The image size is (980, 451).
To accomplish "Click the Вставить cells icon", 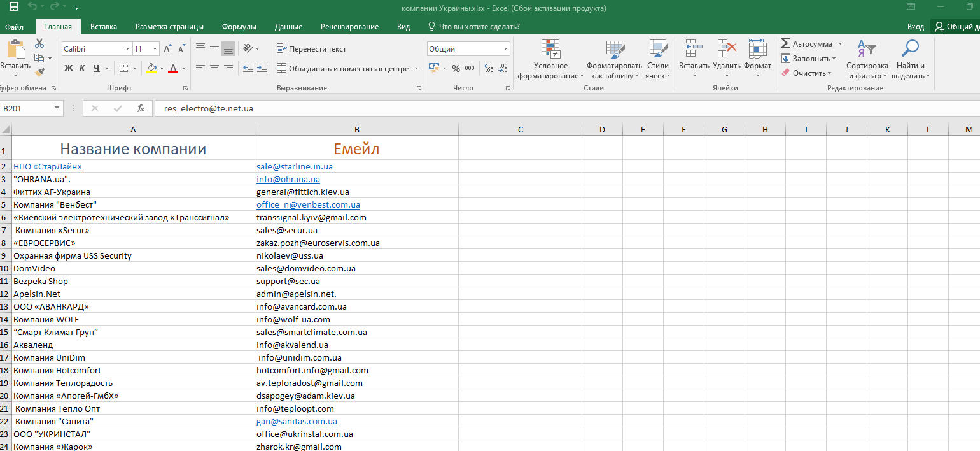I will [694, 49].
